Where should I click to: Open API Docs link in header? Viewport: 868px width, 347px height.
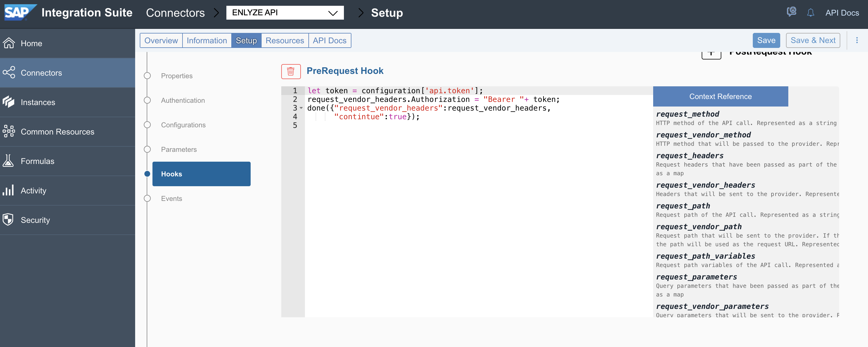[842, 13]
